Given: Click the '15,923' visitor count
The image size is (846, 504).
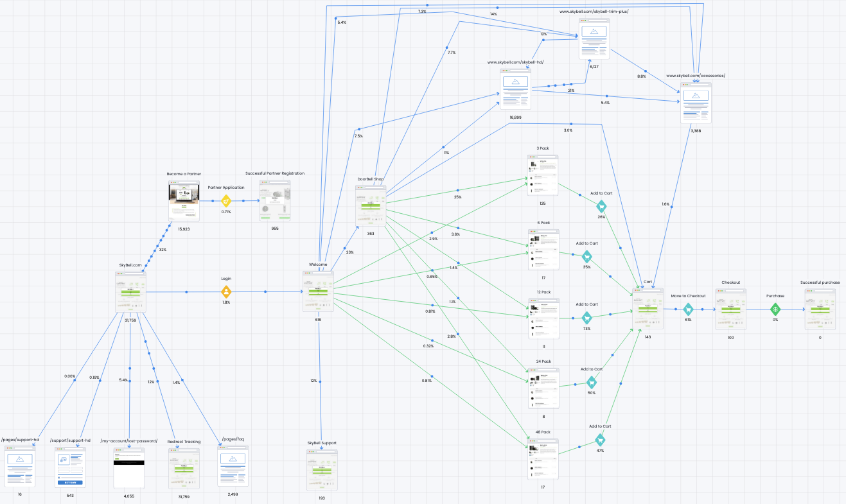Looking at the screenshot, I should (184, 229).
